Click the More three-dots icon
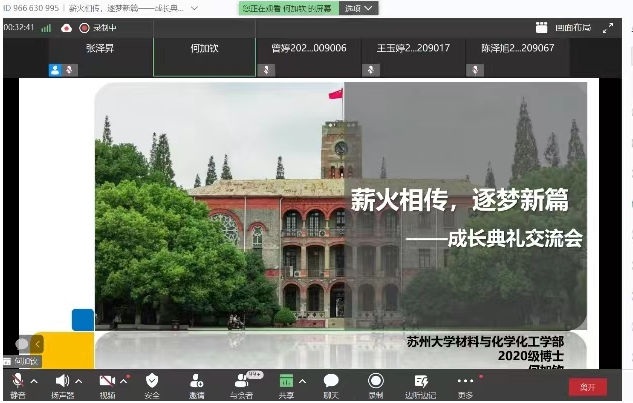 (x=465, y=381)
